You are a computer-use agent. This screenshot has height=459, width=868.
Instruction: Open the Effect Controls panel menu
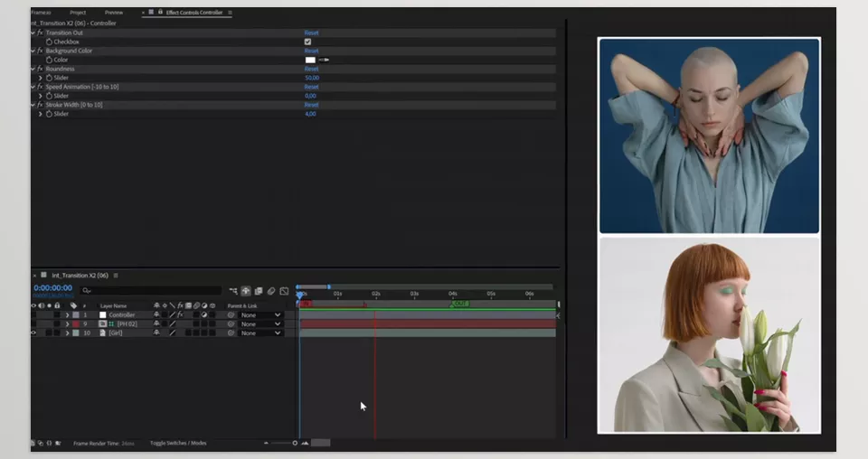230,12
